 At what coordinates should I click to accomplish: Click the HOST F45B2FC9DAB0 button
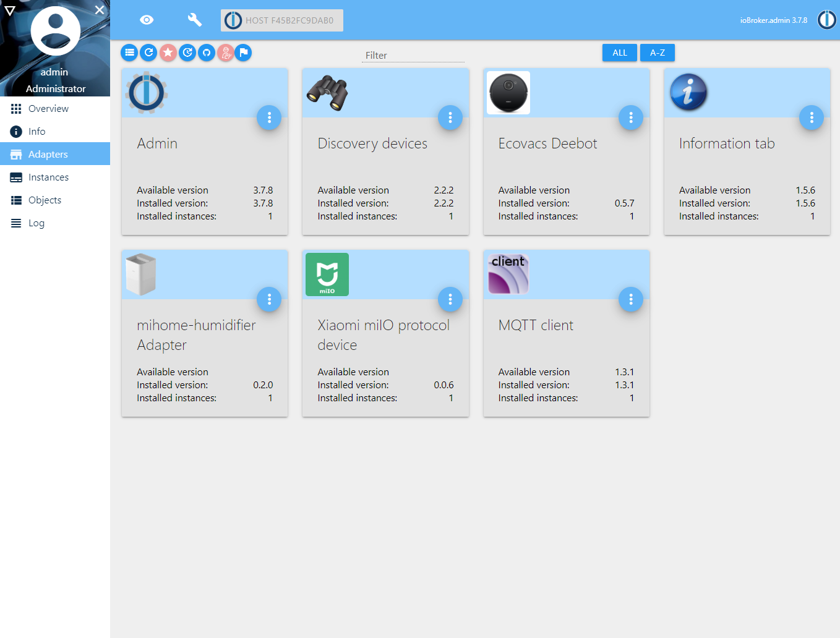(x=282, y=20)
